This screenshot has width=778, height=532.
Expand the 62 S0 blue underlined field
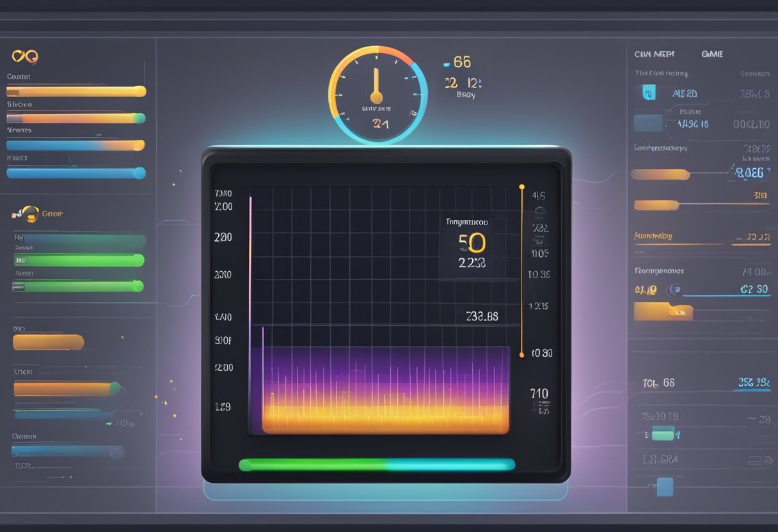[754, 290]
